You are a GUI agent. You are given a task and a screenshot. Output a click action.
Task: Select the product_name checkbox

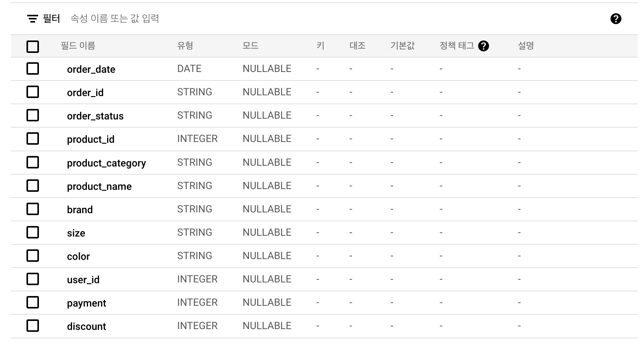33,186
